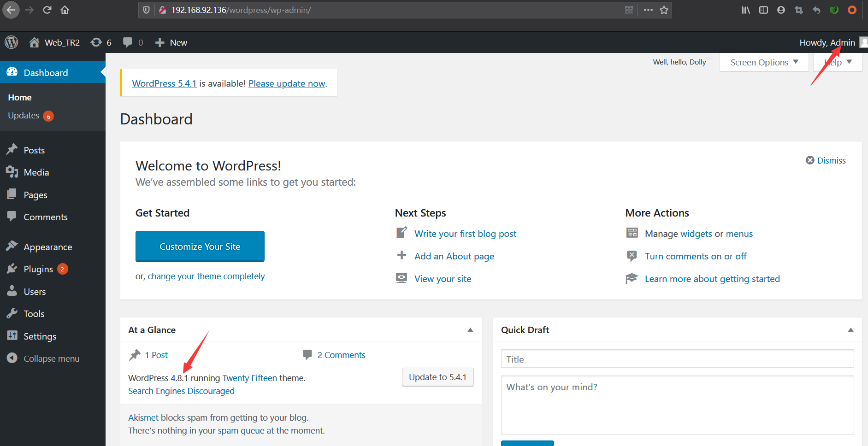Open page actions three-dot menu
Viewport: 868px width, 446px height.
tap(648, 10)
